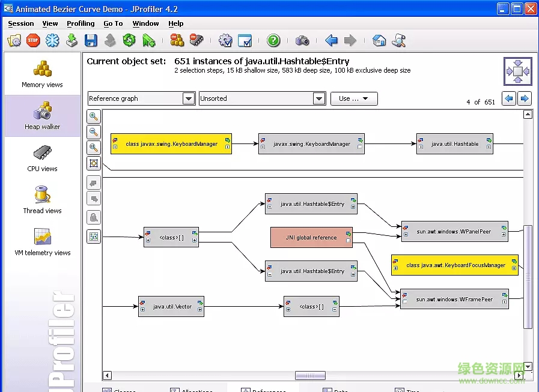Click the red STOP session icon
The width and height of the screenshot is (539, 392).
33,41
